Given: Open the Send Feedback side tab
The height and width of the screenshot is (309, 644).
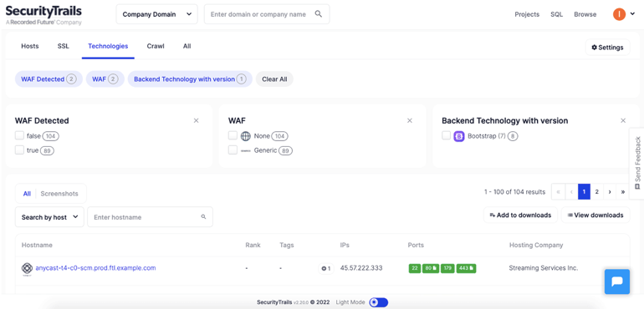Looking at the screenshot, I should 637,164.
